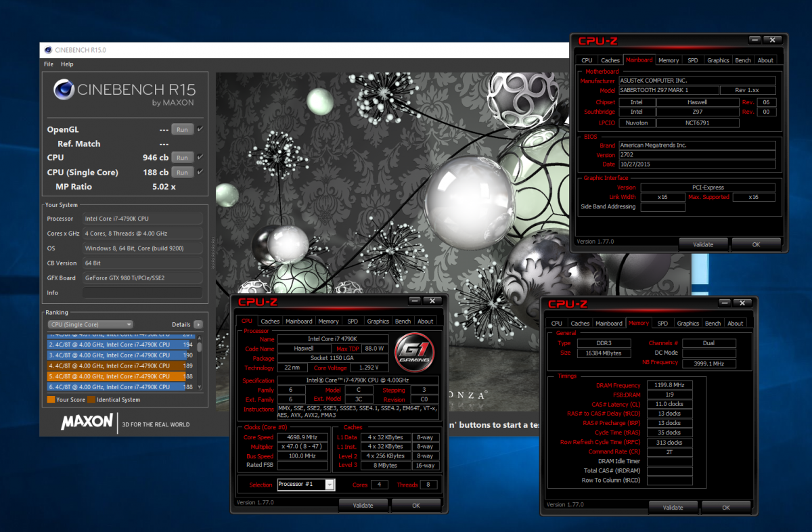Select About tab in CPU-Z mainboard window

click(765, 60)
